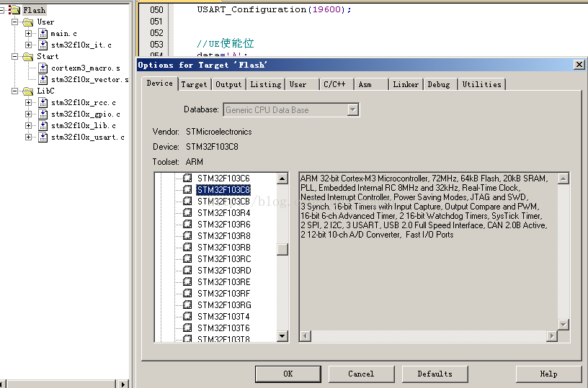This screenshot has height=388, width=588.
Task: Close the Options for Target dialog
Action: tap(579, 65)
